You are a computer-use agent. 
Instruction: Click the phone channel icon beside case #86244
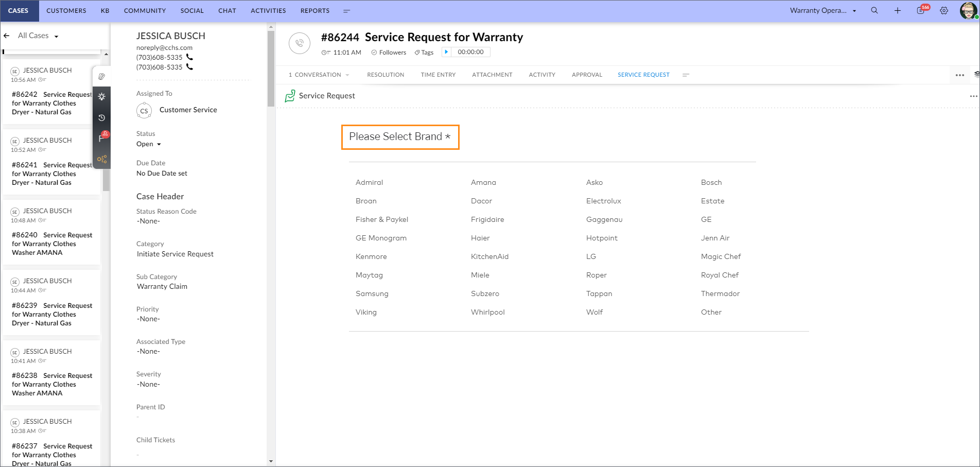point(300,43)
